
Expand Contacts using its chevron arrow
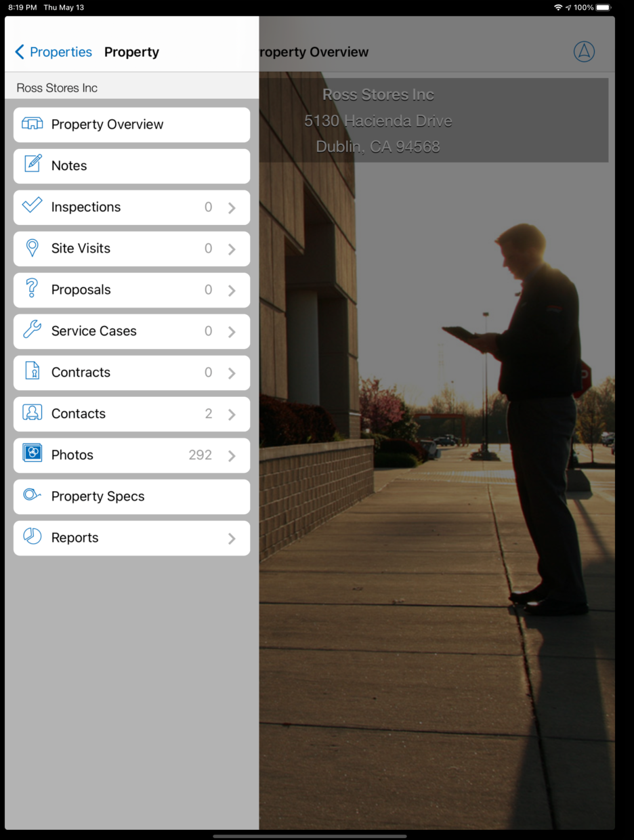(232, 415)
